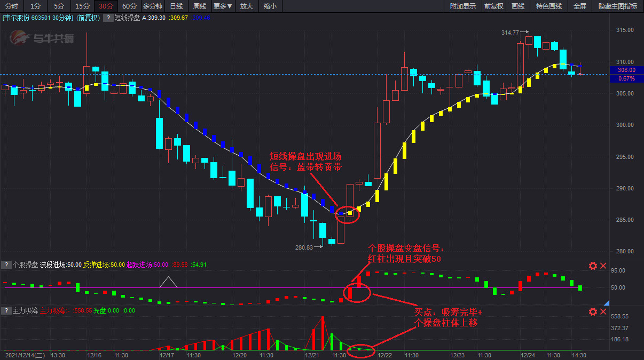Click the 12/22 date on time axis
644x360 pixels.
385,355
